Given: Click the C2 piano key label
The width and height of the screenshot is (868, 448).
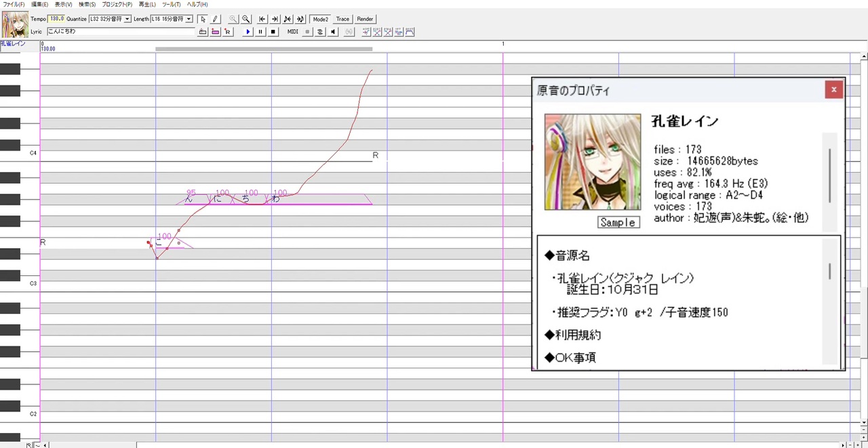Looking at the screenshot, I should pos(33,413).
